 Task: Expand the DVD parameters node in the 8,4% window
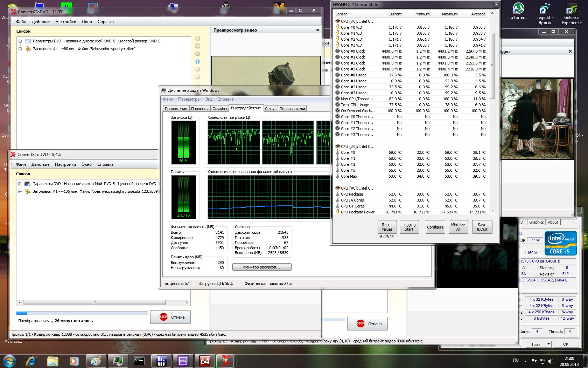[x=20, y=184]
